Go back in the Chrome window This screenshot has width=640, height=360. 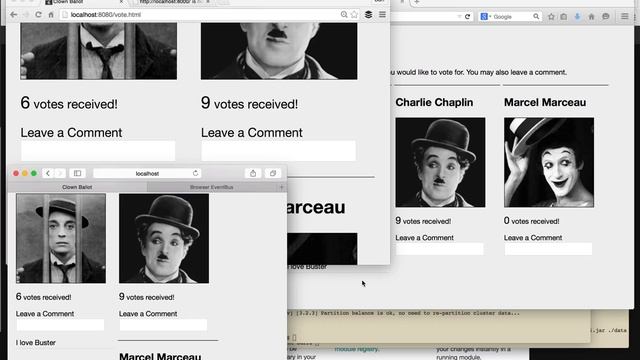click(x=13, y=15)
